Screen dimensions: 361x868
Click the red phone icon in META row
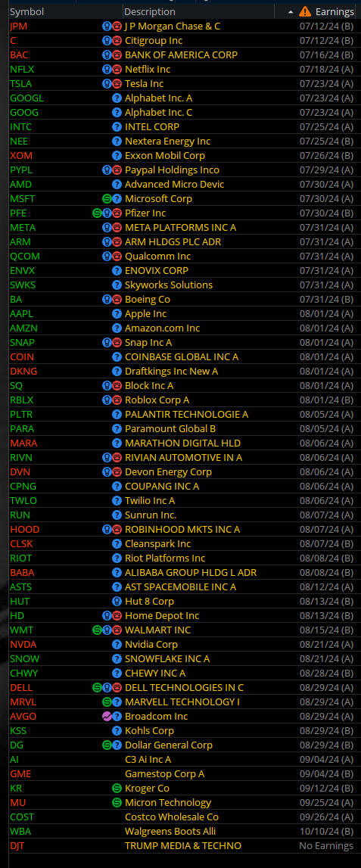point(117,228)
